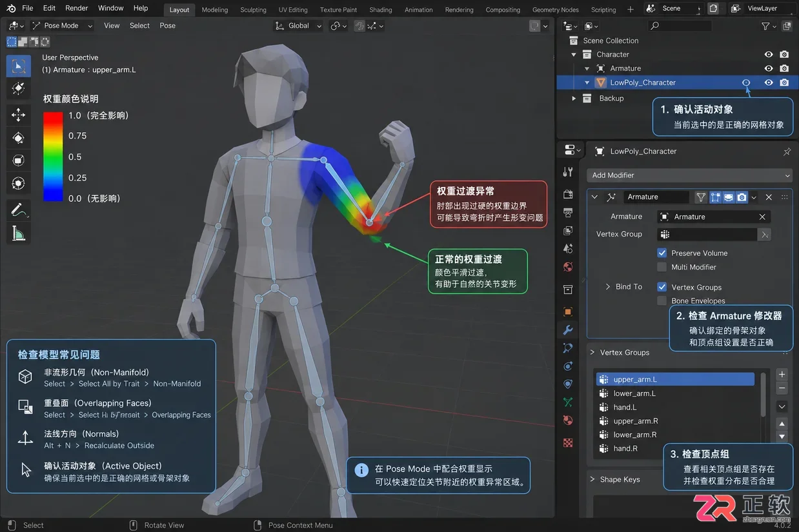Select the Measure ruler tool
This screenshot has width=799, height=532.
pyautogui.click(x=18, y=233)
